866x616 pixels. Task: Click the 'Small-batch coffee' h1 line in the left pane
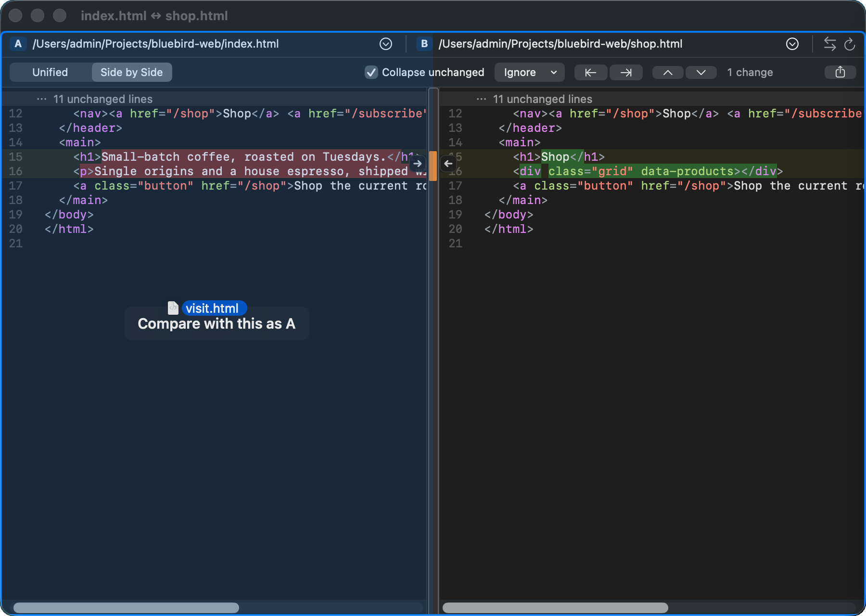(x=215, y=157)
